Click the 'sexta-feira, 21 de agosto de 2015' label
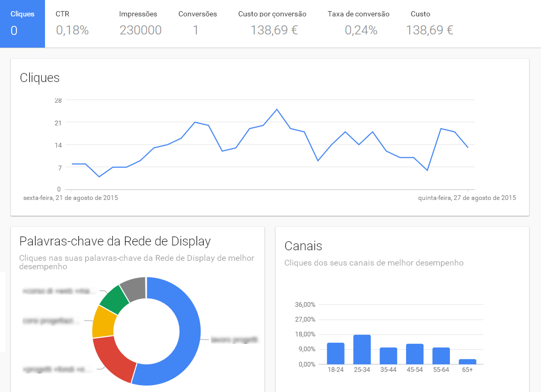The image size is (541, 392). click(x=70, y=198)
